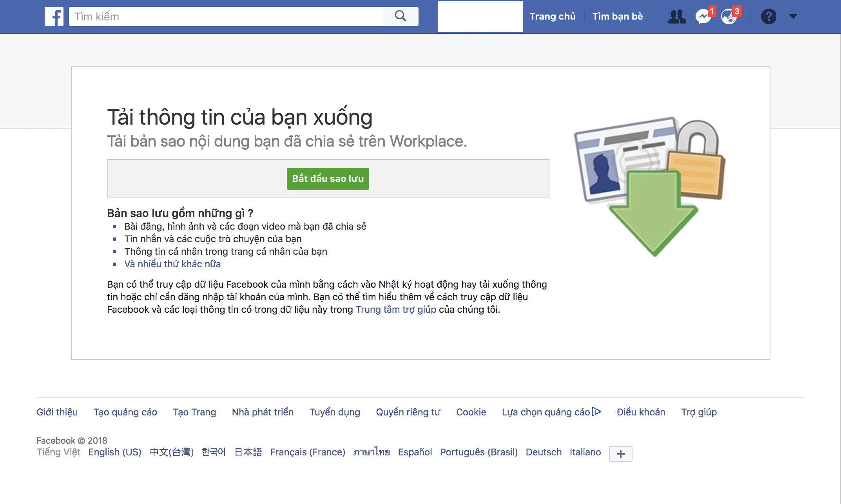The image size is (841, 504).
Task: Open the Cookie footer link
Action: [471, 412]
